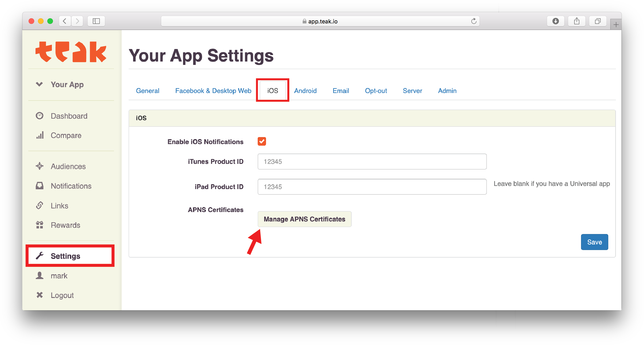Click the 'APNS Certificates' label
Viewport: 644px width, 345px height.
(216, 210)
